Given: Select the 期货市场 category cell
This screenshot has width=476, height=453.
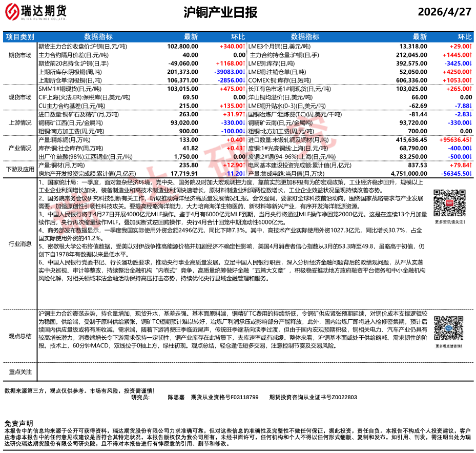Looking at the screenshot, I should pyautogui.click(x=20, y=55).
